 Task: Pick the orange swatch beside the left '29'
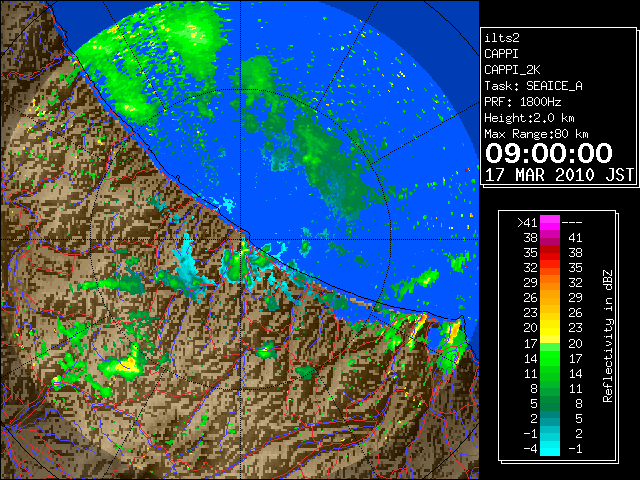tap(550, 283)
